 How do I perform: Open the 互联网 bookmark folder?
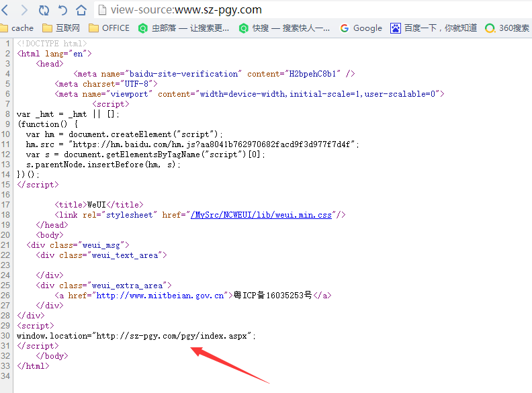(61, 28)
